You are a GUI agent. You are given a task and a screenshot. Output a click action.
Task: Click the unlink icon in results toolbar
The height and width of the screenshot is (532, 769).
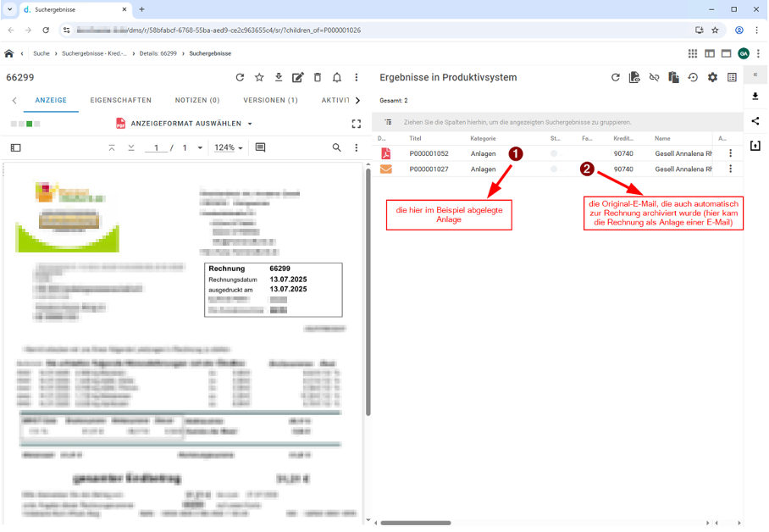pyautogui.click(x=654, y=77)
